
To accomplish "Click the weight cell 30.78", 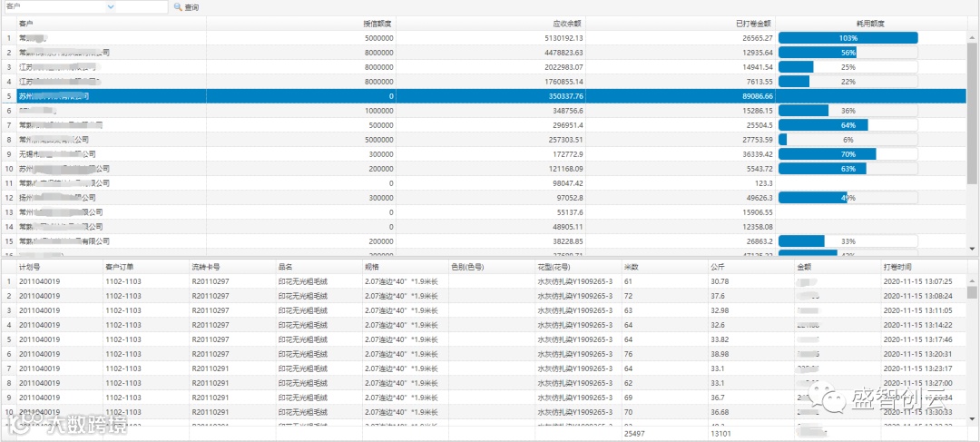I will [x=720, y=281].
